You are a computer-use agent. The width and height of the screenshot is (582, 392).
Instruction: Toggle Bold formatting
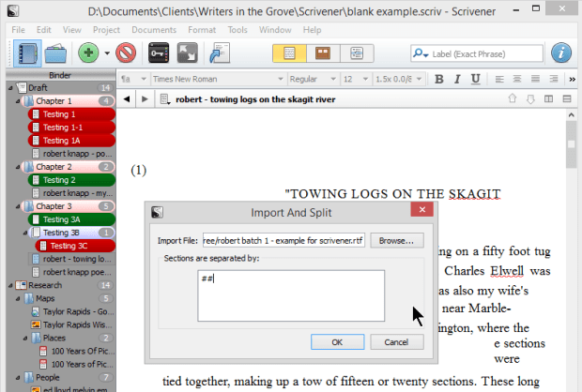point(439,79)
